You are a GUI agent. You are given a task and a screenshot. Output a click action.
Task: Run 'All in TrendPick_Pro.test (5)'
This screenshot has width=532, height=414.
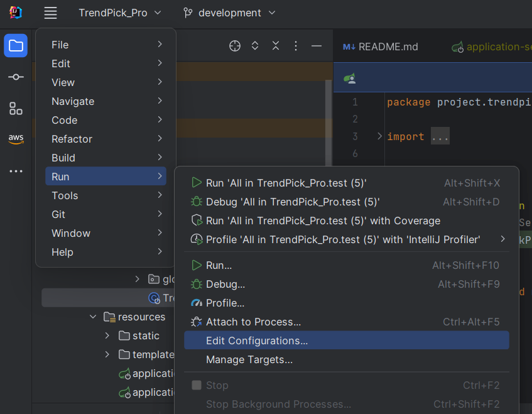point(347,183)
